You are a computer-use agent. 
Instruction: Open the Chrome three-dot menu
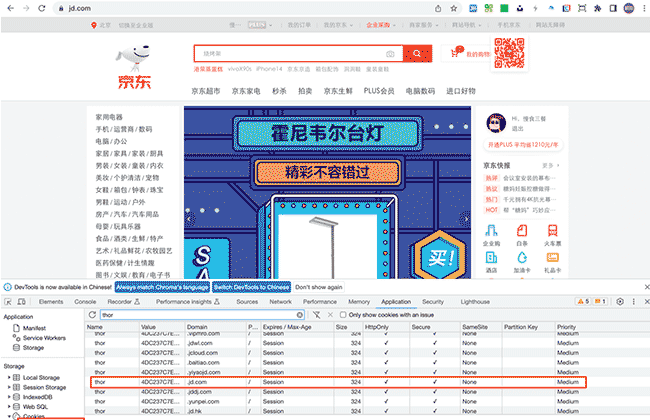click(x=644, y=8)
